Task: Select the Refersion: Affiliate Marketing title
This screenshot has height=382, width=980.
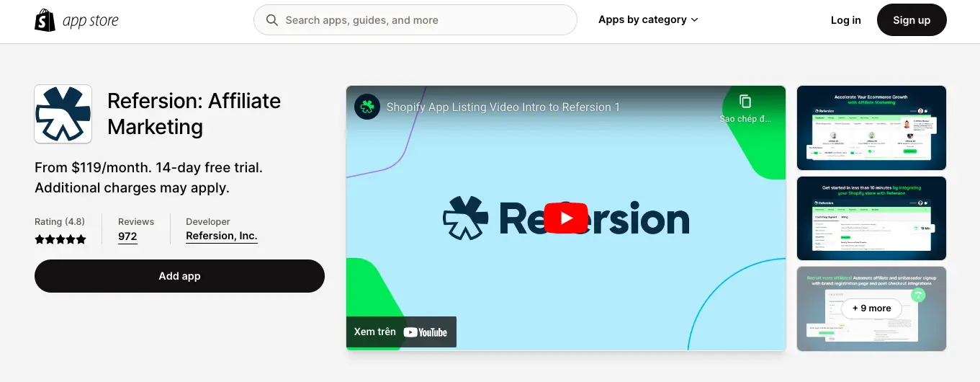Action: tap(194, 114)
